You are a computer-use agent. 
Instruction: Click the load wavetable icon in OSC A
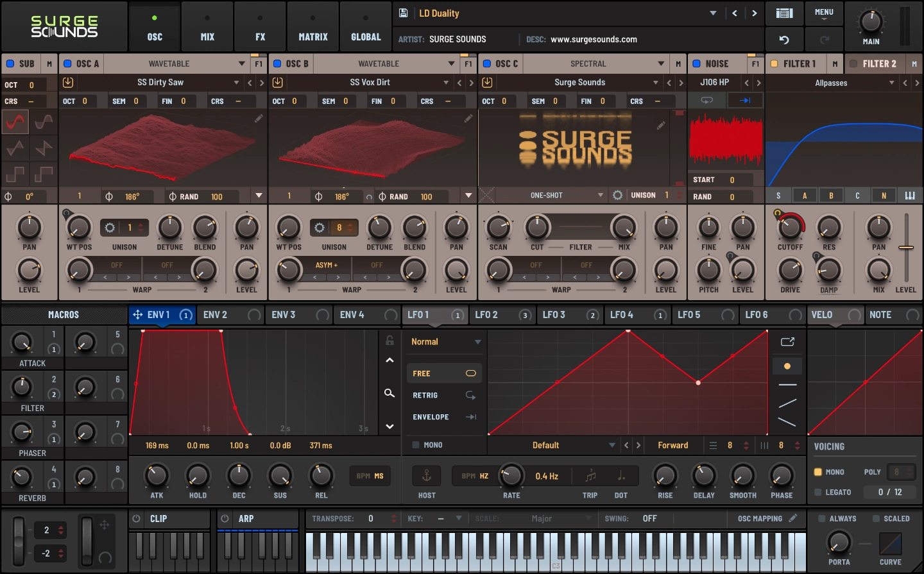68,82
